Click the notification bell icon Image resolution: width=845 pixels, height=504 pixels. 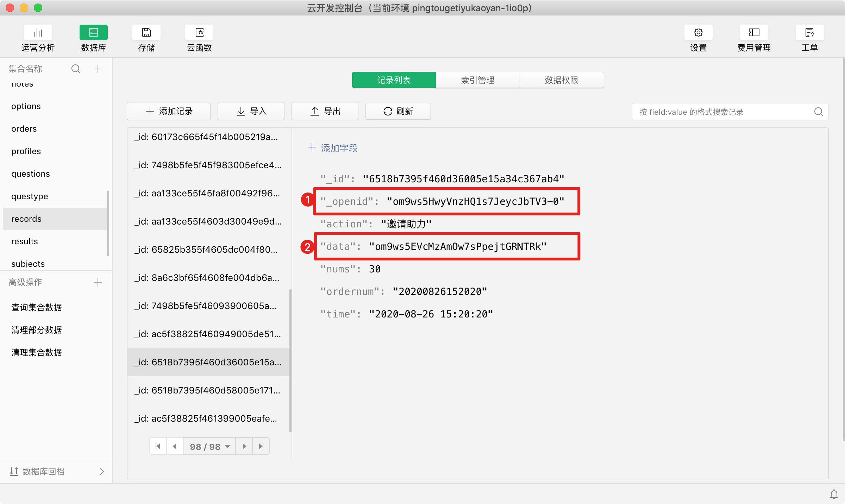[x=834, y=494]
